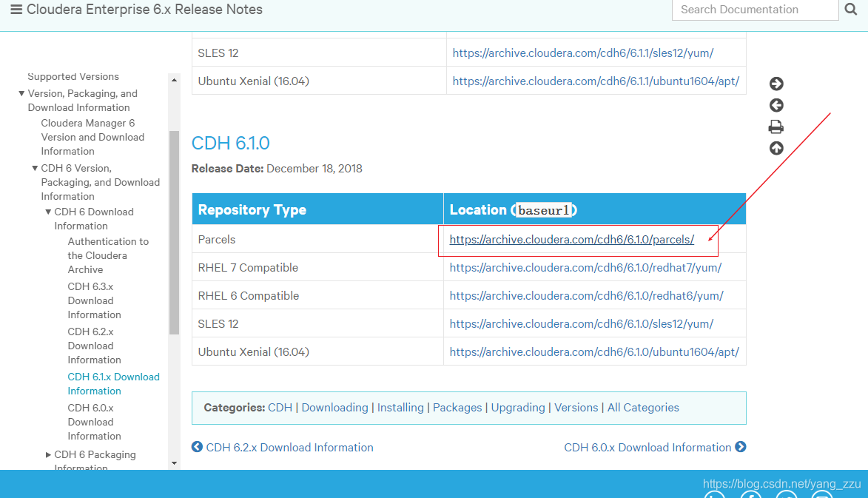
Task: Open the Versions category link
Action: click(576, 408)
